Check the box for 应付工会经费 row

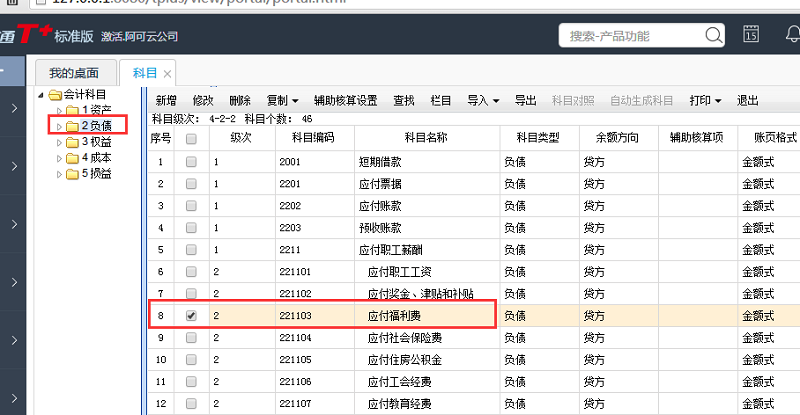click(x=191, y=381)
